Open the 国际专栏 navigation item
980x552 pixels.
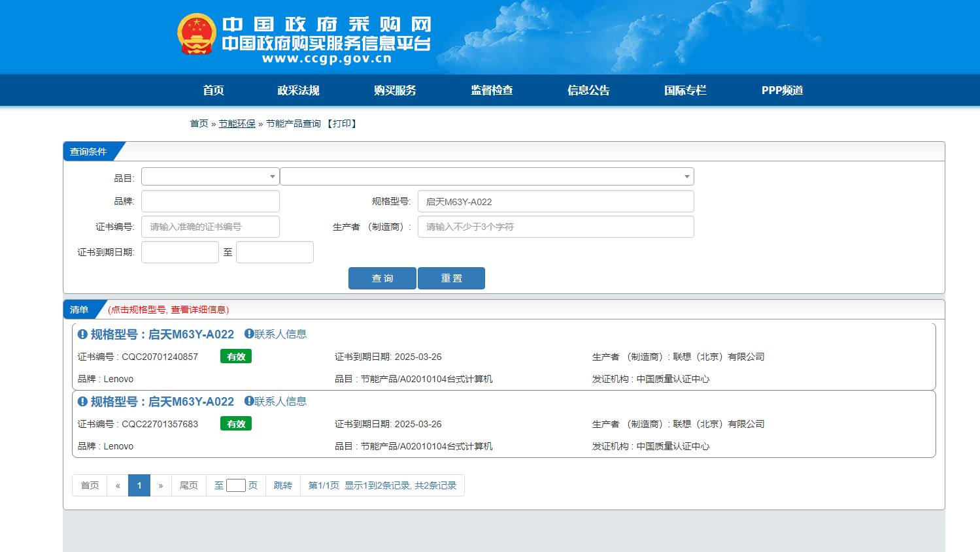click(685, 90)
